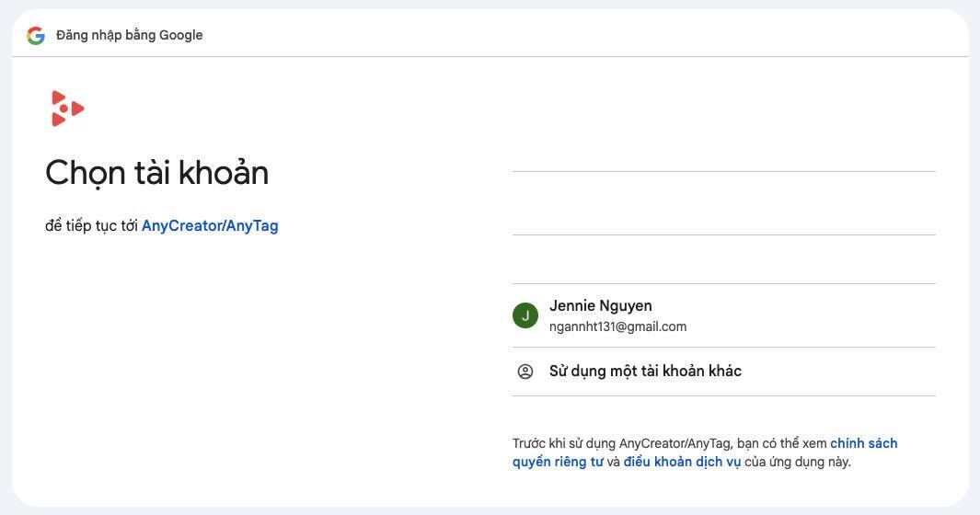Click the "để tiếp tục tới" text
This screenshot has width=980, height=515.
coord(91,225)
